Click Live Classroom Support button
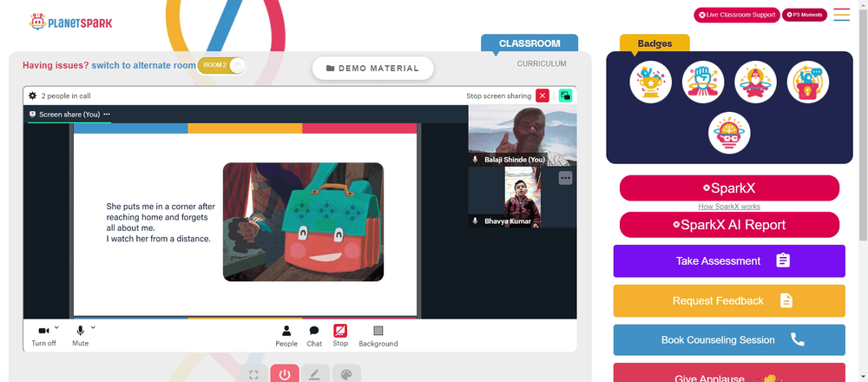This screenshot has height=382, width=868. click(737, 15)
